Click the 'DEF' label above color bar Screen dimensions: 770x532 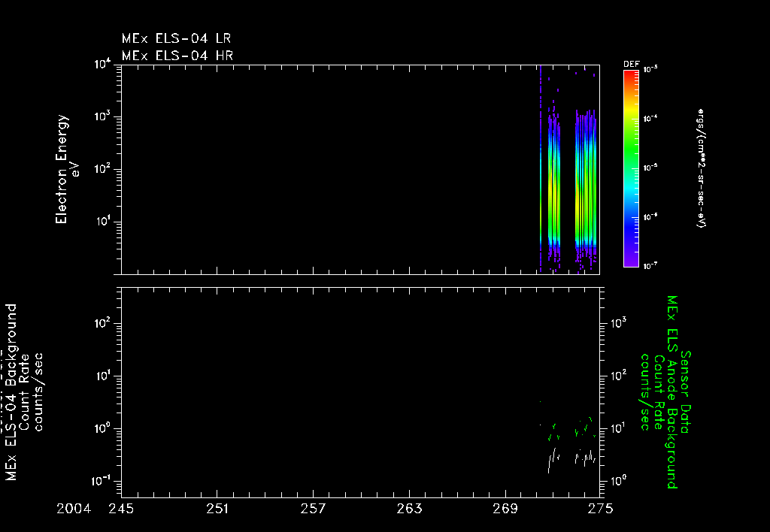[631, 65]
